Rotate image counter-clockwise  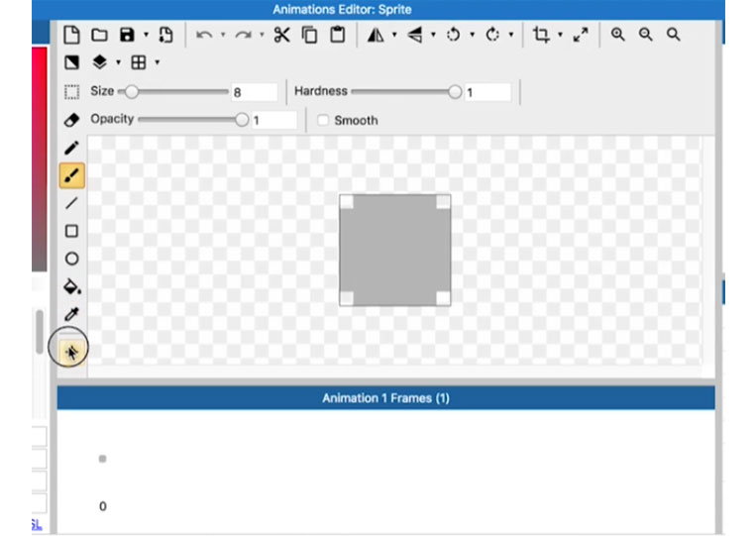[x=453, y=35]
